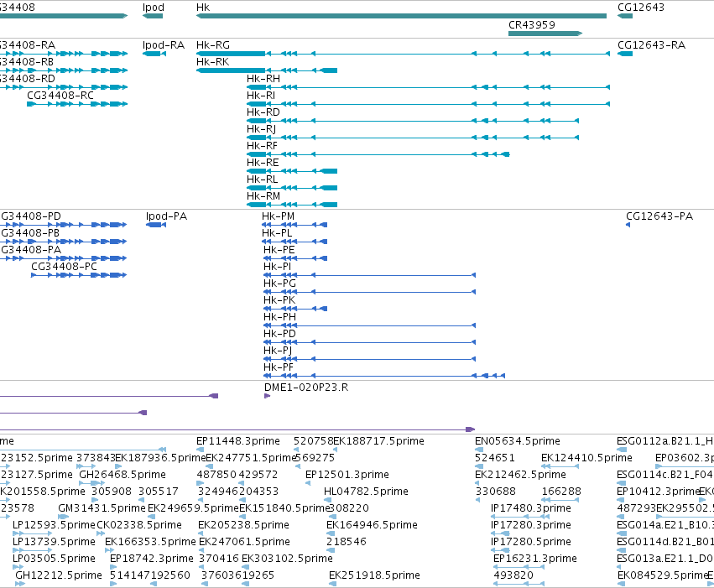The width and height of the screenshot is (714, 588).
Task: Select the IP17280.5prime EST label
Action: (x=531, y=542)
